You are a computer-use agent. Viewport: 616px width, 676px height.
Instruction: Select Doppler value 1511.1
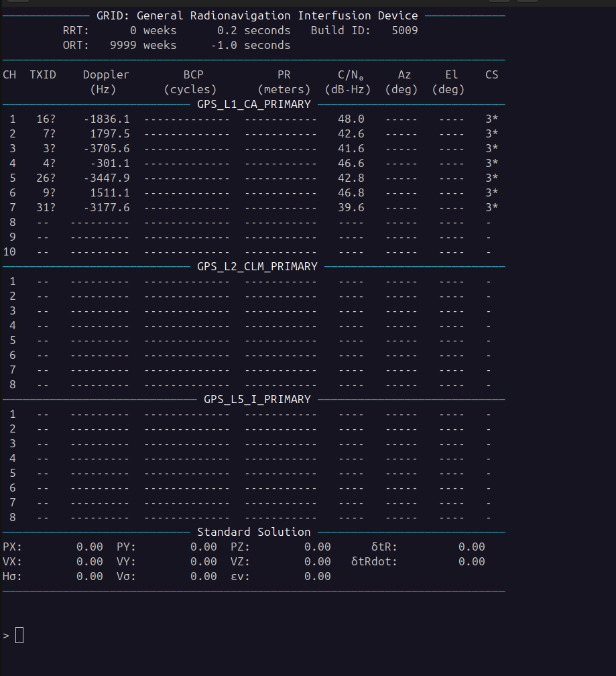(x=110, y=192)
